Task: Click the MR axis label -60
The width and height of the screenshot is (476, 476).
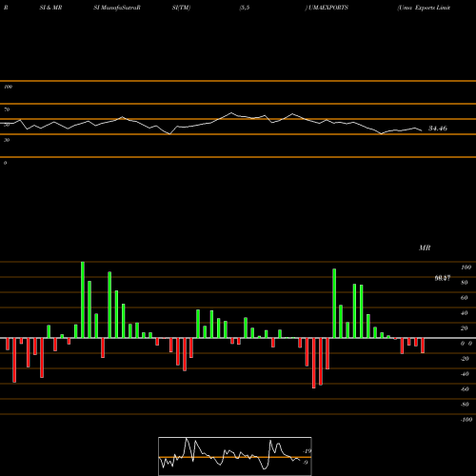Action: [x=465, y=389]
